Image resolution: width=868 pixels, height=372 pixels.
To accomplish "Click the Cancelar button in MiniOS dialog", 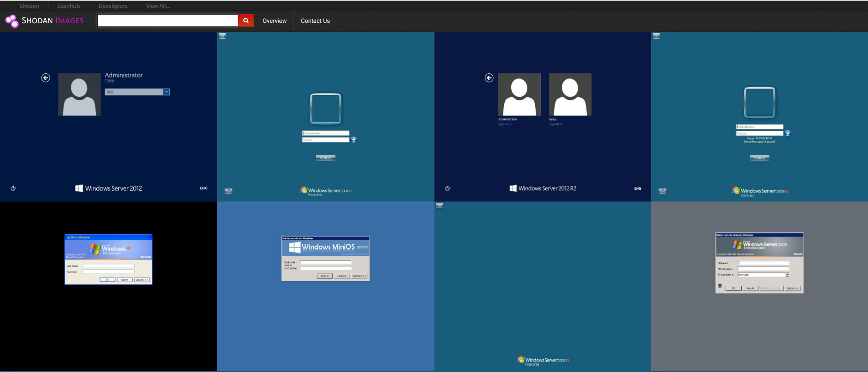I will click(342, 276).
